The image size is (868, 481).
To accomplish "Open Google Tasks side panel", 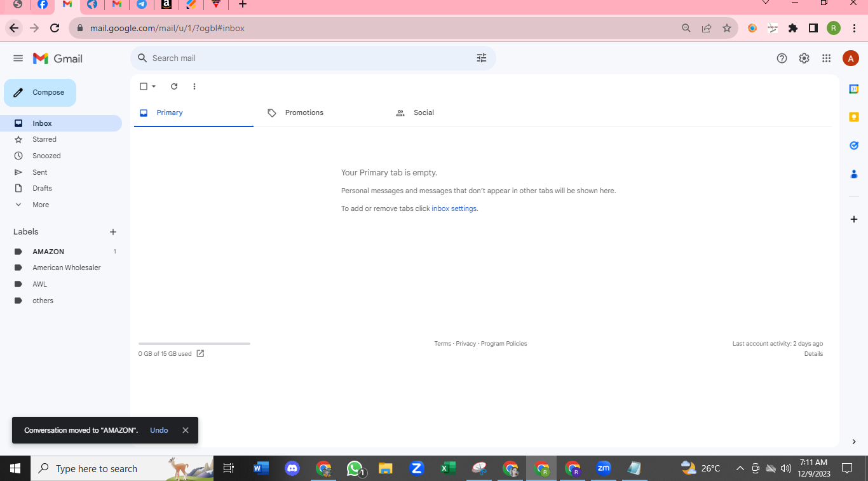I will (x=854, y=146).
